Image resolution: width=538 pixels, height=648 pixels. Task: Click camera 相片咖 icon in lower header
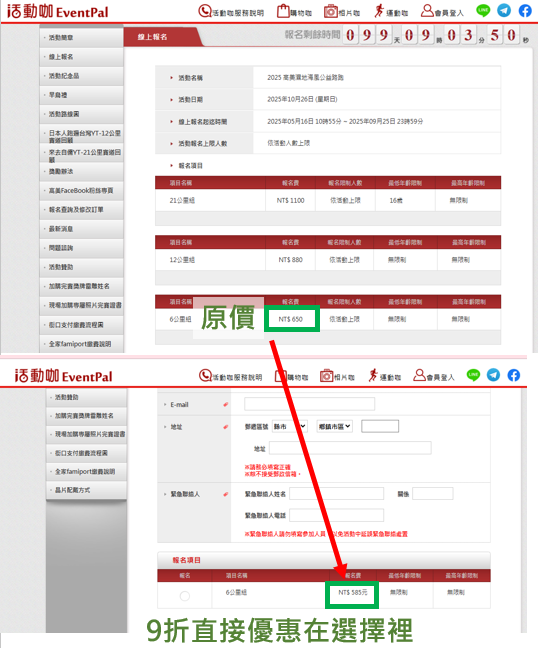click(326, 376)
